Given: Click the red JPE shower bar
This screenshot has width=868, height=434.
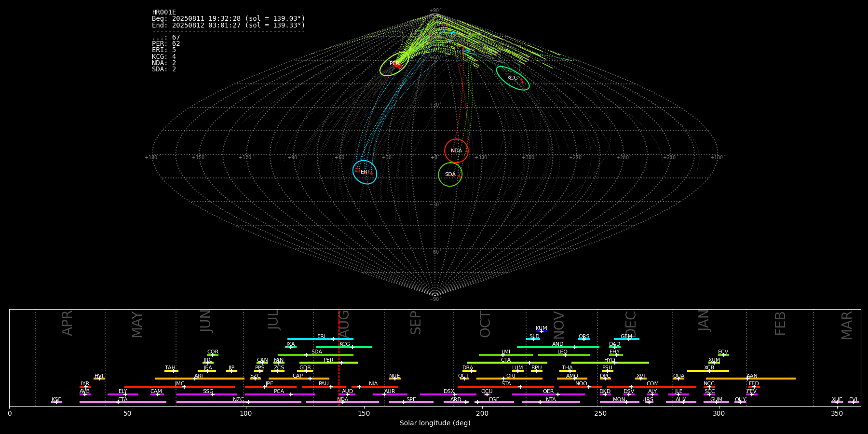Looking at the screenshot, I should 271,386.
